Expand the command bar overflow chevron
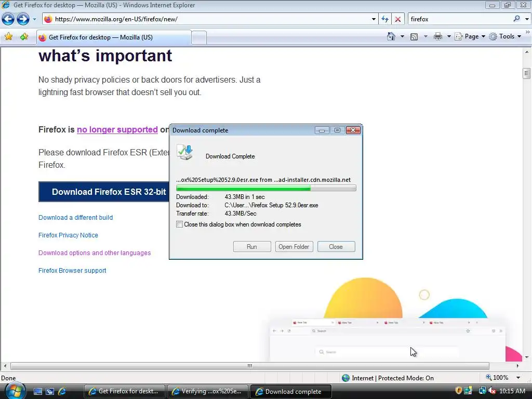532x399 pixels. [x=528, y=32]
